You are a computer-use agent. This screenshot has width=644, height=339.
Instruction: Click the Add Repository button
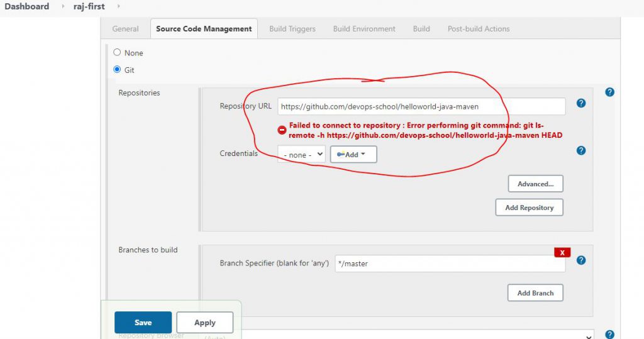click(x=529, y=208)
